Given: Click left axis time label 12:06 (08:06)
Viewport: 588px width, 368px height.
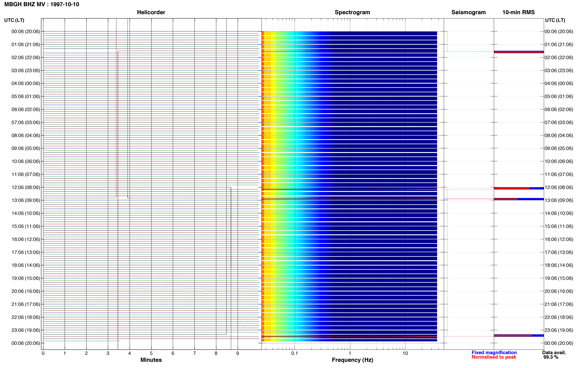Looking at the screenshot, I should pos(26,187).
